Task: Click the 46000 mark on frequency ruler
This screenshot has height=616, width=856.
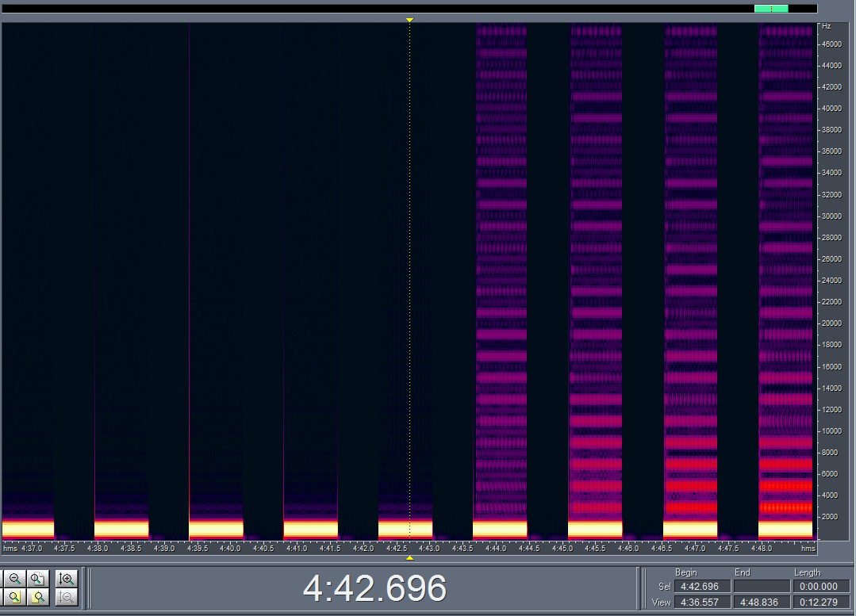Action: pos(831,44)
